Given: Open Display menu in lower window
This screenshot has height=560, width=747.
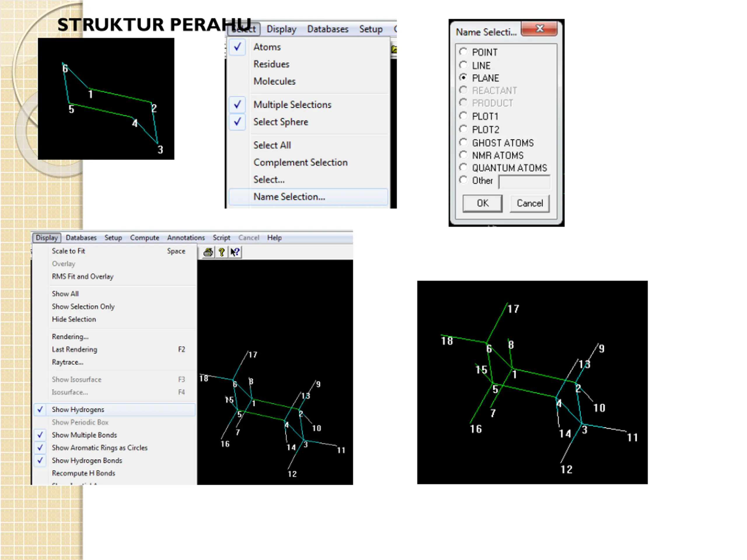Looking at the screenshot, I should pos(47,238).
